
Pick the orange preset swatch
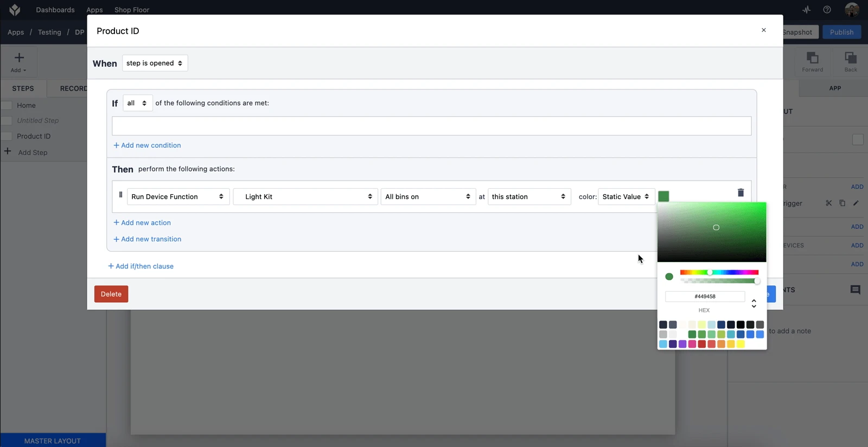(721, 344)
